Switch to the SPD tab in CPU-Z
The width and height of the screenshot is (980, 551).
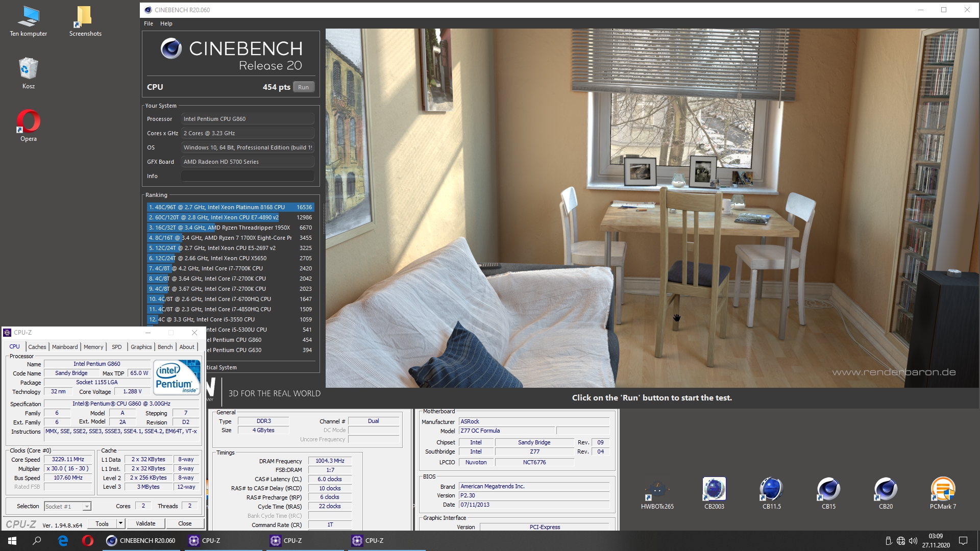coord(117,347)
